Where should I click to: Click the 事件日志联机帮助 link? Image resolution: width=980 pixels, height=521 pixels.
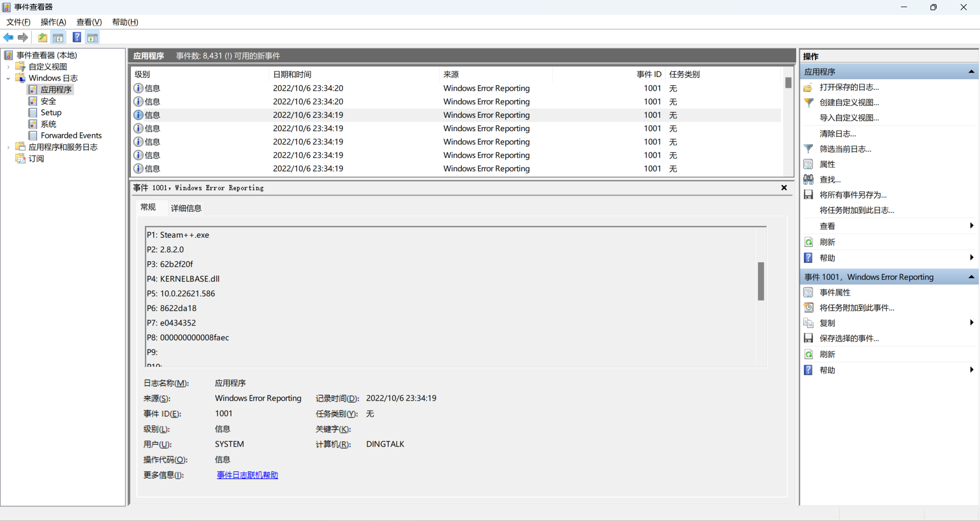[247, 475]
